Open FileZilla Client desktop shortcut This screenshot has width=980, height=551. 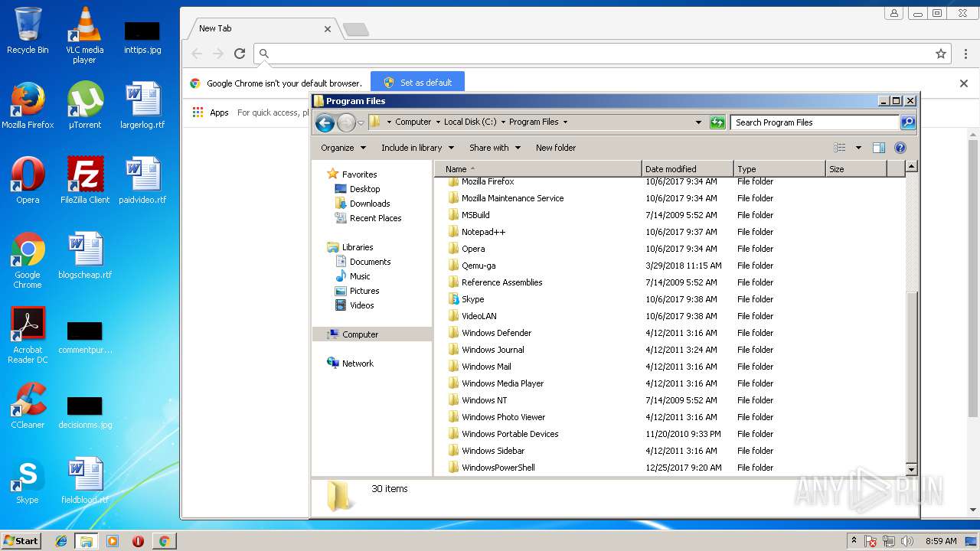85,181
